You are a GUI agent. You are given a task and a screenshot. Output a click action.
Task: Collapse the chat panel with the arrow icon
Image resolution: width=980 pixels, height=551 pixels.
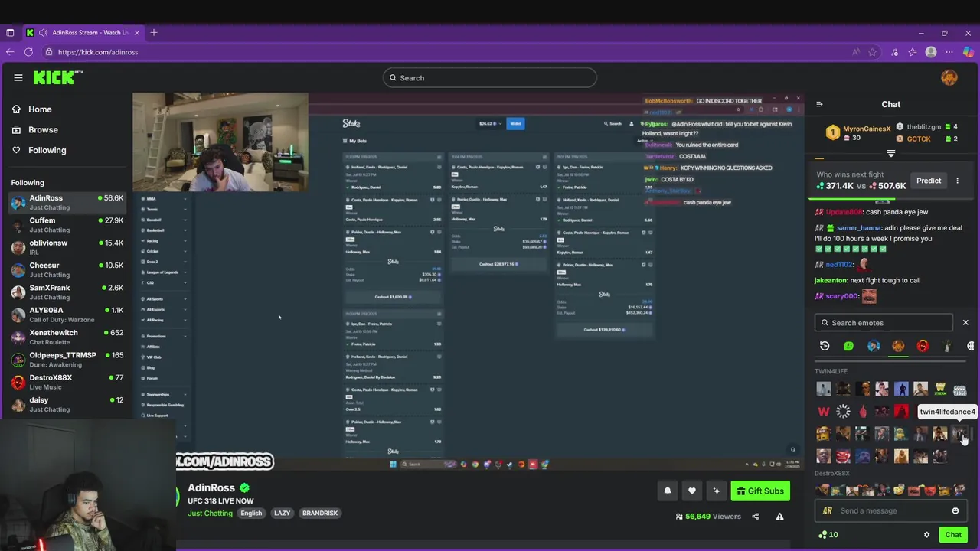coord(819,104)
